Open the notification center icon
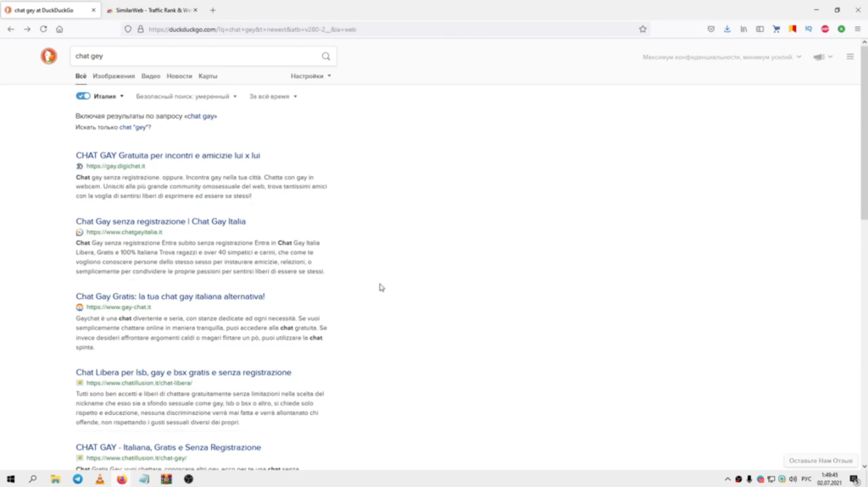The height and width of the screenshot is (487, 868). [854, 479]
